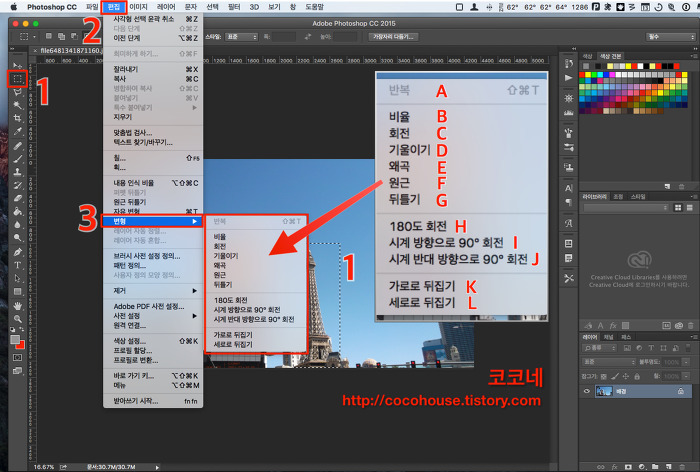Switch Libraries panel to grid view
This screenshot has height=472, width=700.
coord(678,208)
